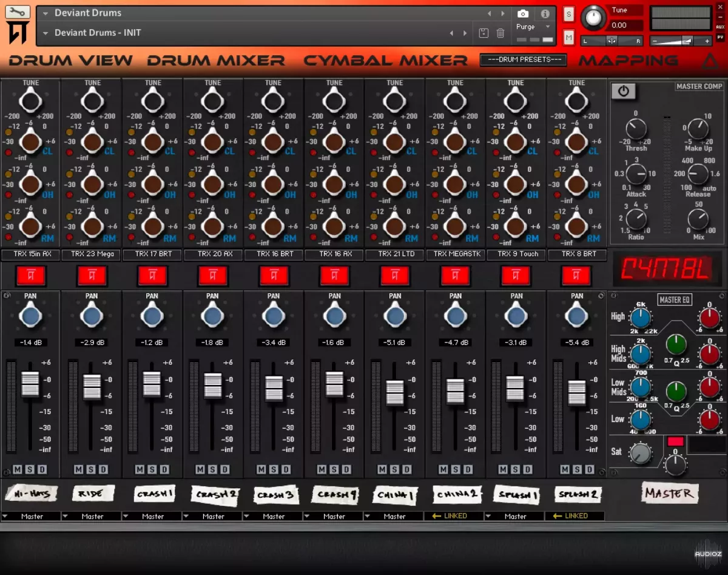The width and height of the screenshot is (728, 575).
Task: Click the red link button under TRX 20 AX
Action: coord(213,276)
